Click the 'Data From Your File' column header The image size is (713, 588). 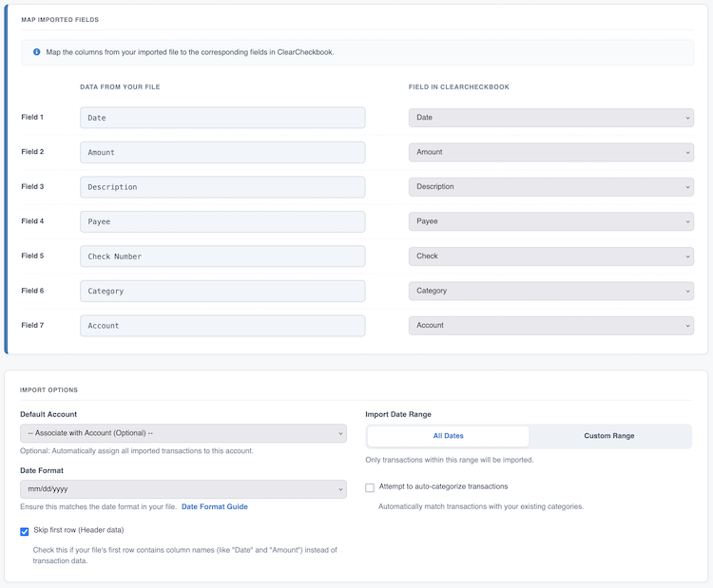pyautogui.click(x=120, y=86)
